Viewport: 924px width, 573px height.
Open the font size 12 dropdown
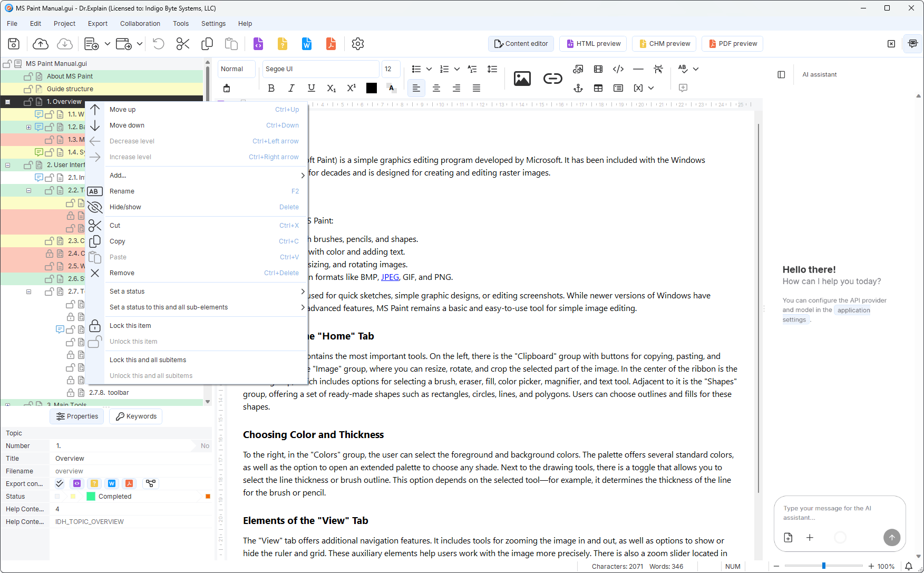pyautogui.click(x=391, y=69)
